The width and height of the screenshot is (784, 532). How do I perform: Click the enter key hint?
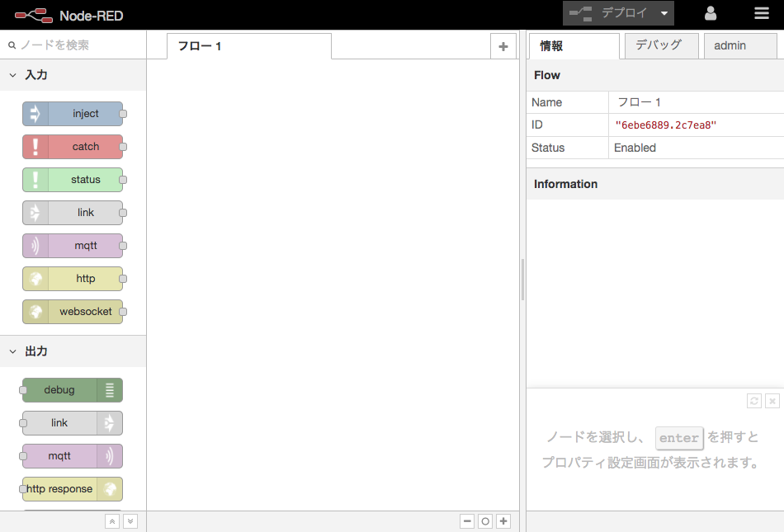679,438
